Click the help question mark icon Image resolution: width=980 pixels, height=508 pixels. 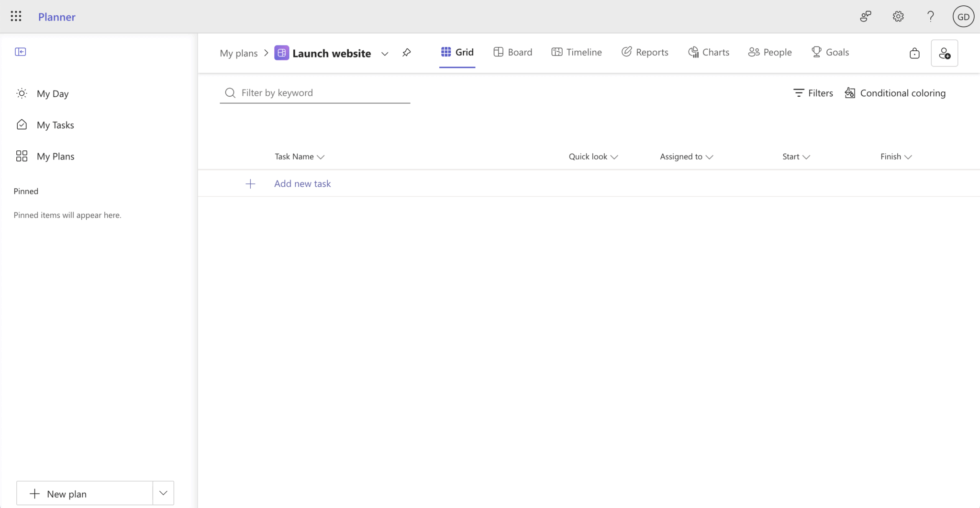click(x=930, y=16)
